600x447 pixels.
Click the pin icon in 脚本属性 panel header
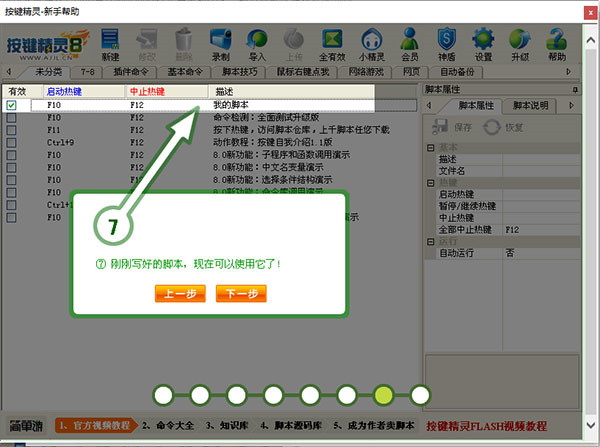click(575, 90)
